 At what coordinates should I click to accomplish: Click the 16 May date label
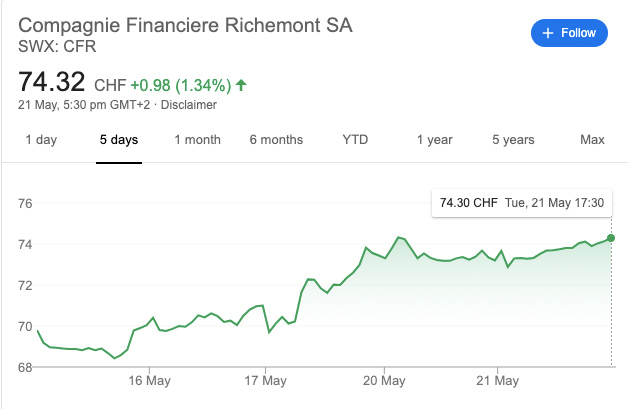147,381
